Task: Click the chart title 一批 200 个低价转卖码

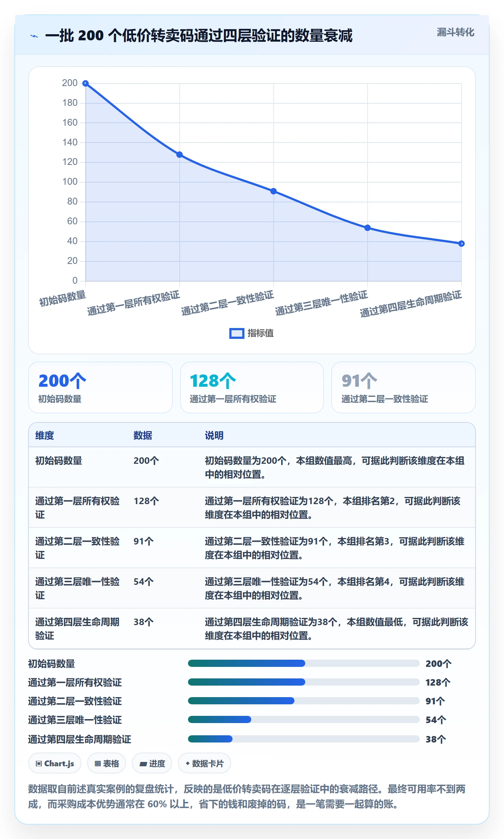Action: coord(199,36)
